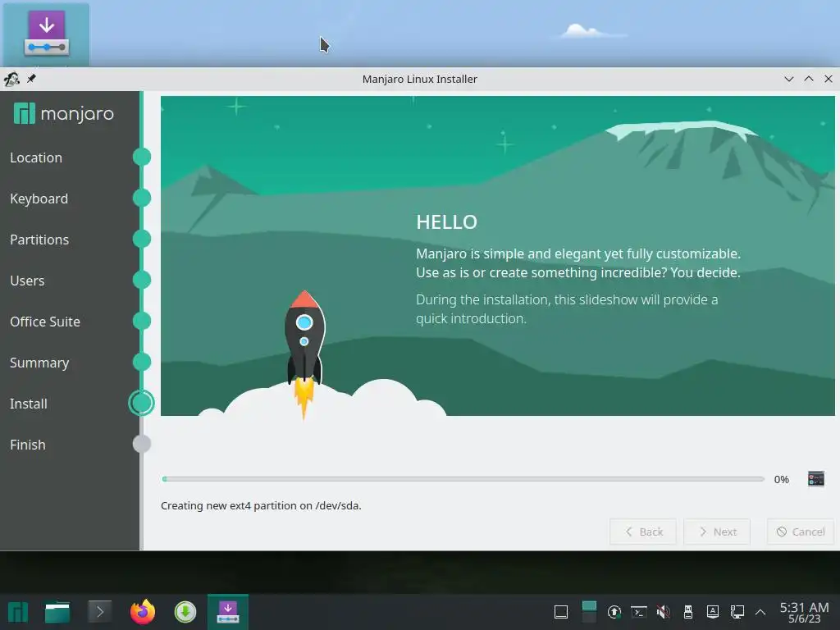Select the Finish step in the sidebar
The image size is (840, 630).
[x=27, y=445]
